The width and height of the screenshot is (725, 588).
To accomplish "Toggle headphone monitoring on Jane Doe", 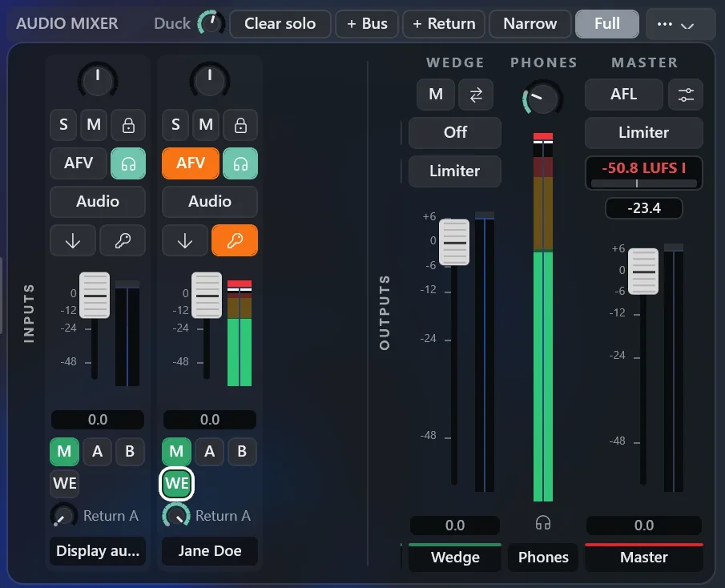I will tap(240, 163).
